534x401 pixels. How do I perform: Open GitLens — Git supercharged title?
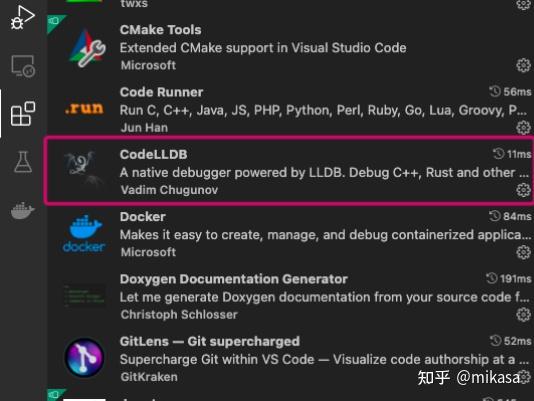(210, 341)
